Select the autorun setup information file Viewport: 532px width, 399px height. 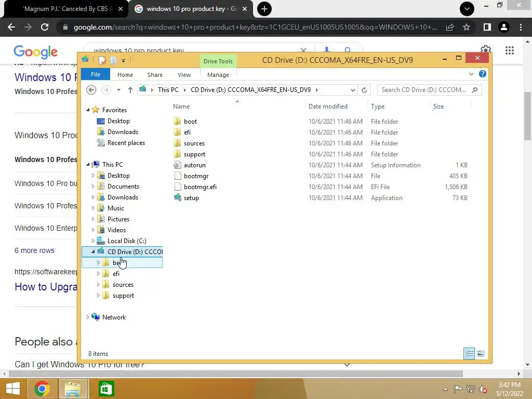pyautogui.click(x=194, y=165)
